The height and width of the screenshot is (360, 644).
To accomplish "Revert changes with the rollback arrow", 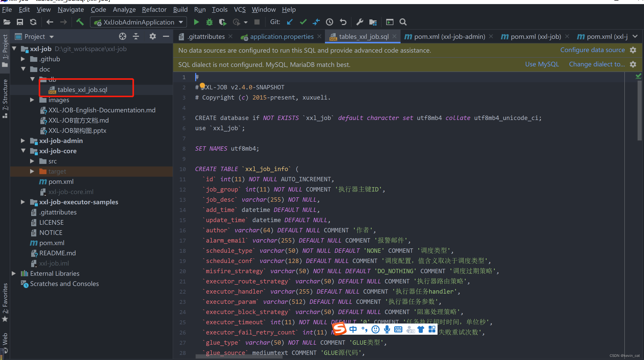I will [x=343, y=22].
